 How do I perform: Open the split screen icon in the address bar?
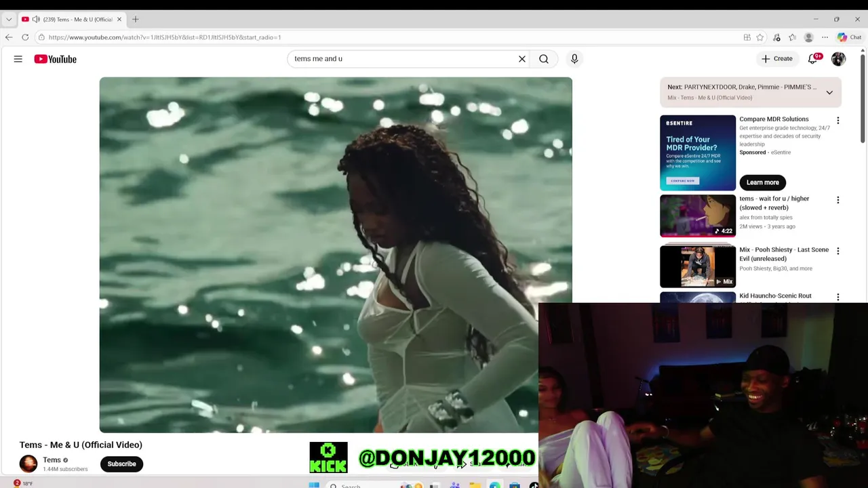(x=747, y=37)
